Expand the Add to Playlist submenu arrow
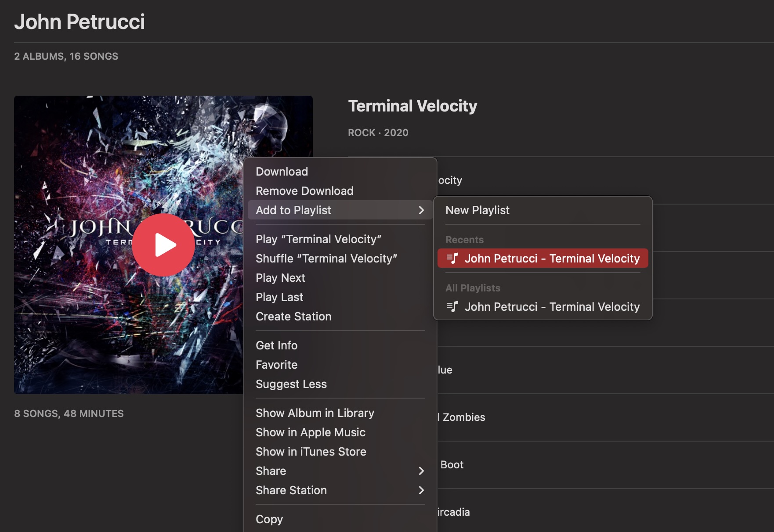 click(421, 210)
